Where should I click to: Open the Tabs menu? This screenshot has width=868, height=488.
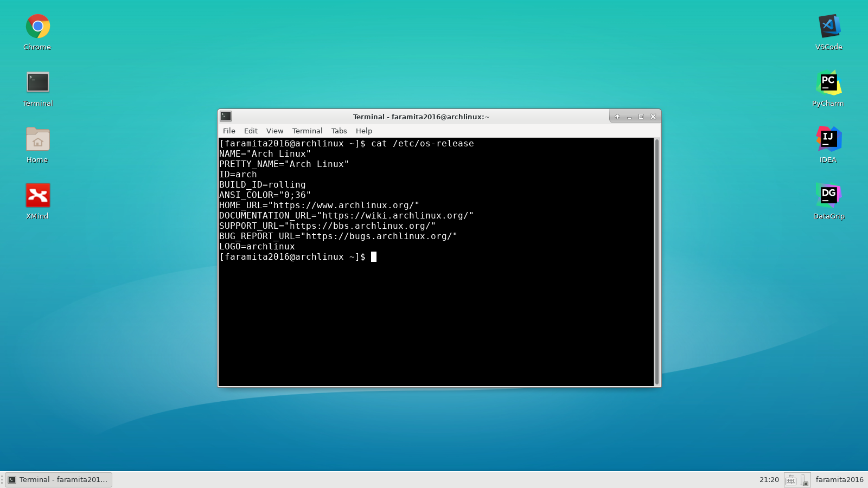coord(339,131)
